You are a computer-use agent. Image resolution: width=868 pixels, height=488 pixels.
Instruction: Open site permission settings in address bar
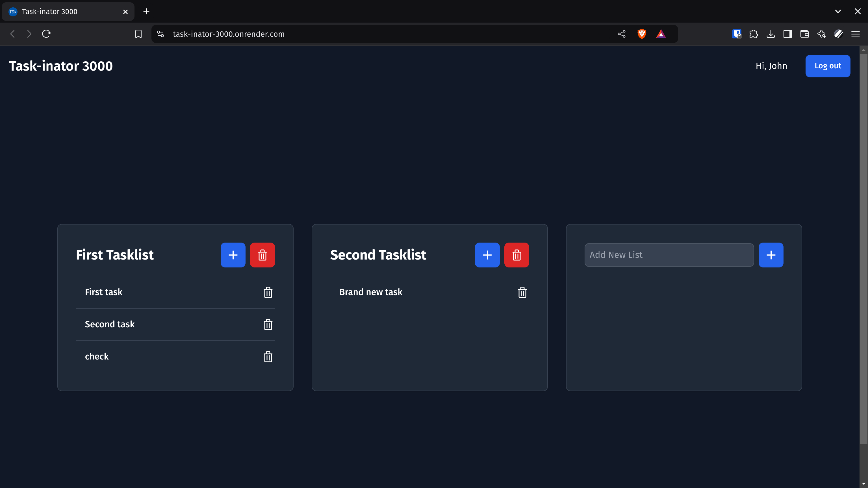[x=160, y=34]
